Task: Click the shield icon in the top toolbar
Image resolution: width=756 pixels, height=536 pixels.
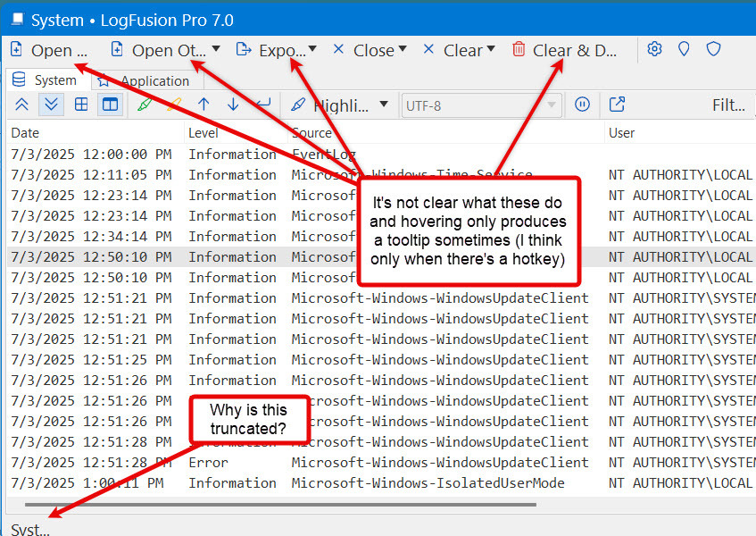Action: (713, 49)
